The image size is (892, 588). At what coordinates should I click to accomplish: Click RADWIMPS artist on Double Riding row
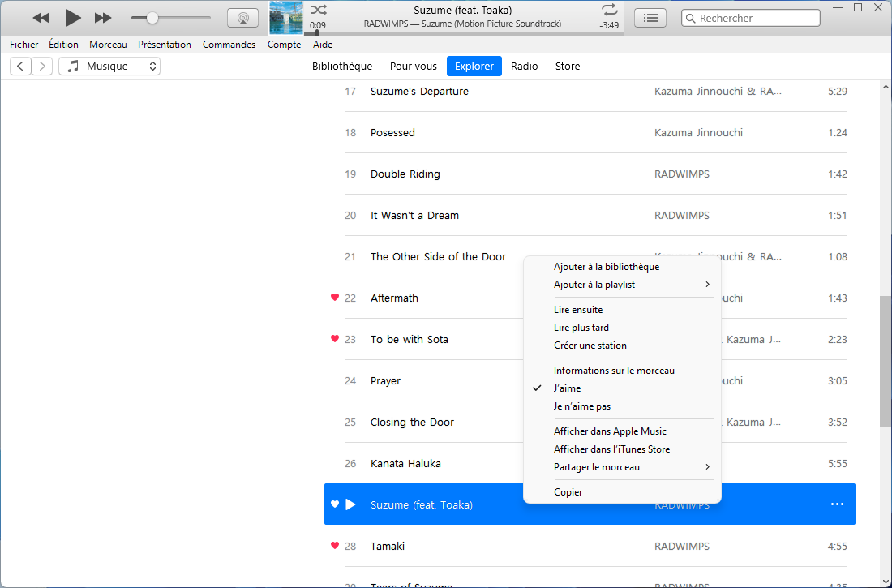[681, 174]
